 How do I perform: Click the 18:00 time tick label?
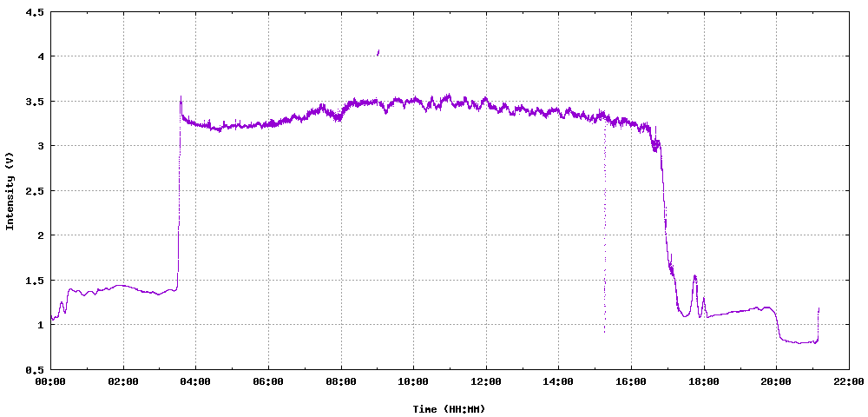click(704, 381)
